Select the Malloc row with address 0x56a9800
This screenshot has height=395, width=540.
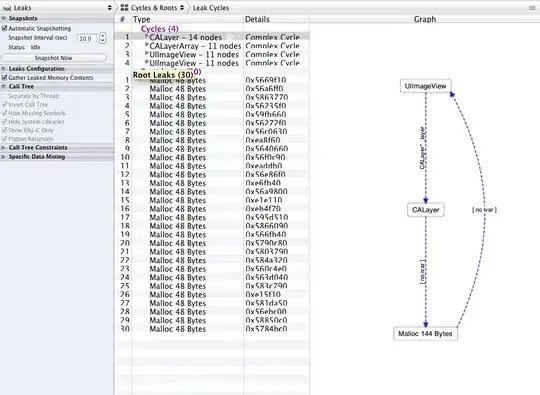212,192
